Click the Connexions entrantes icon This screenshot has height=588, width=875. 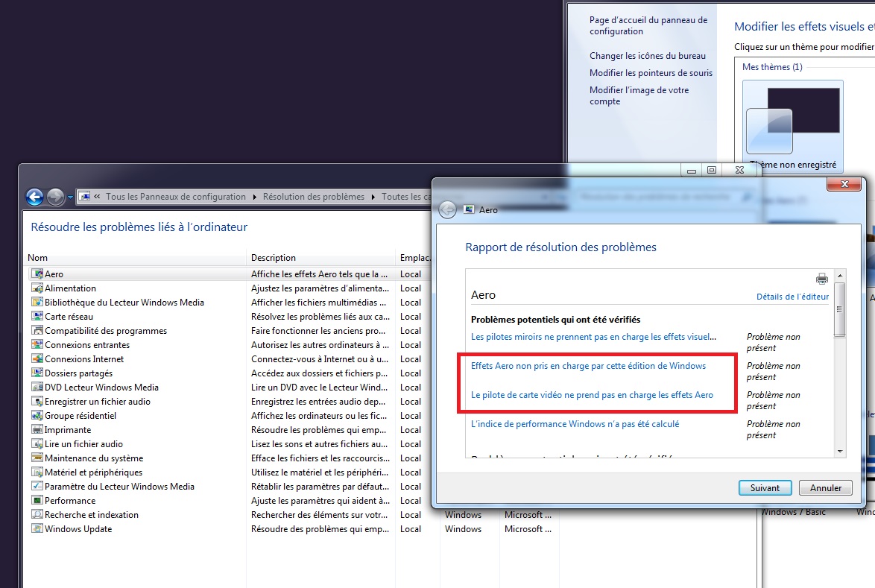click(x=37, y=345)
